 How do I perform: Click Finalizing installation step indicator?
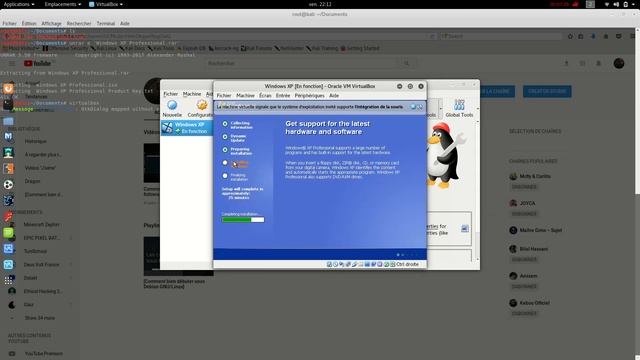[225, 176]
